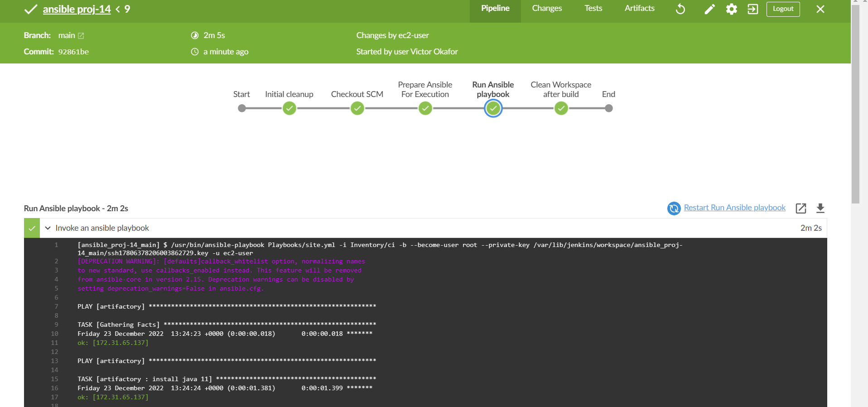Click the run status check icon in header
Screen dimensions: 868x407
[30, 9]
